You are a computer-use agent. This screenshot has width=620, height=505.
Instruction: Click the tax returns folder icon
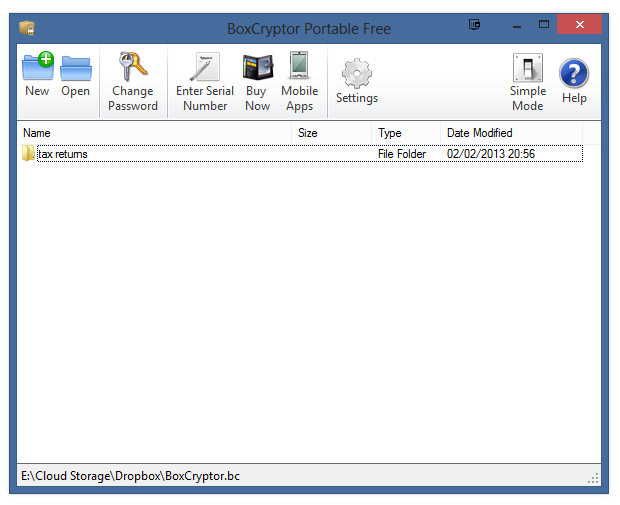click(x=28, y=154)
